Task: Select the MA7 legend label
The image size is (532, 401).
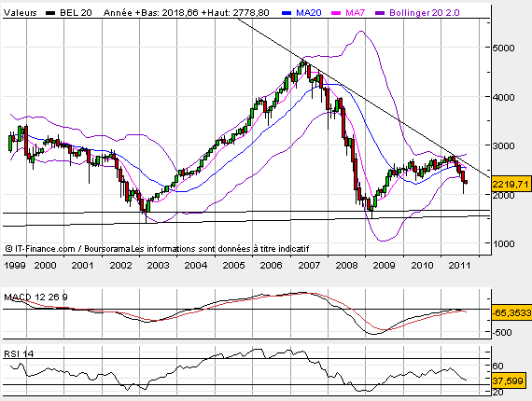Action: 355,13
